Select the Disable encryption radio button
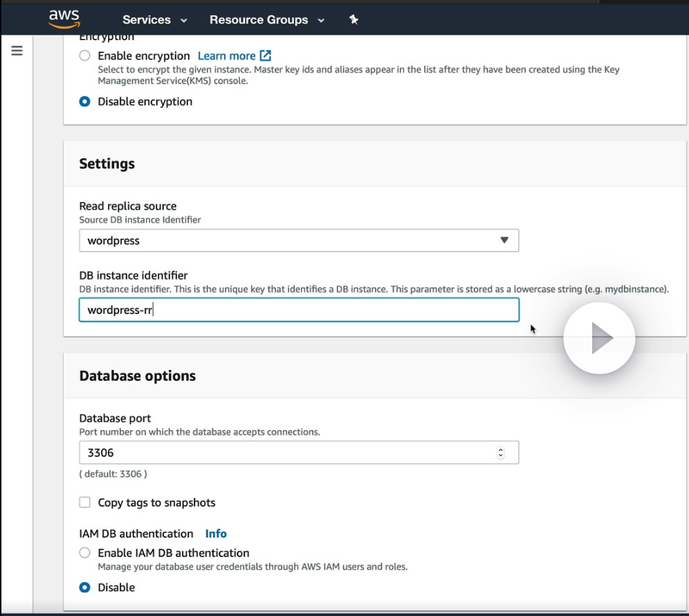This screenshot has height=616, width=689. (84, 102)
